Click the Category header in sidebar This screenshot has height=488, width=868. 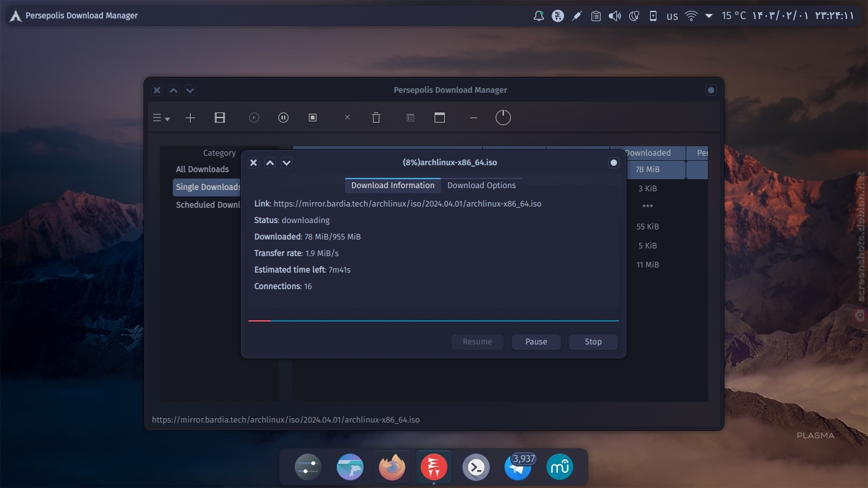[x=219, y=152]
